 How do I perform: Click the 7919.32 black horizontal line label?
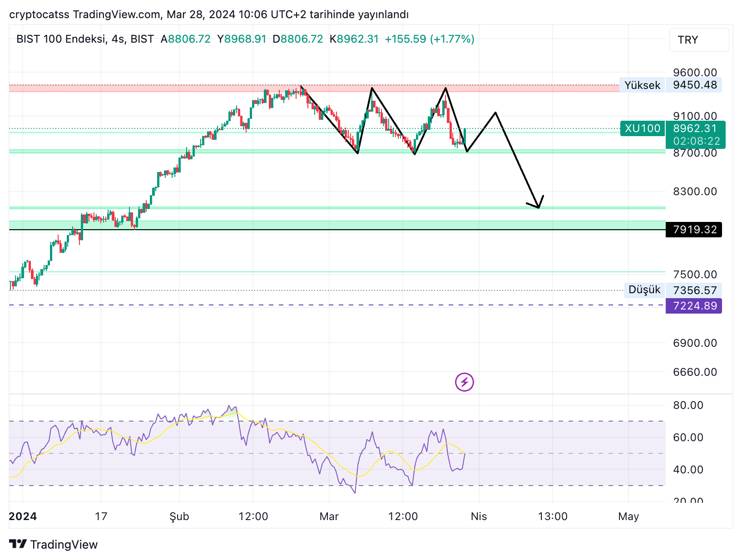point(694,230)
